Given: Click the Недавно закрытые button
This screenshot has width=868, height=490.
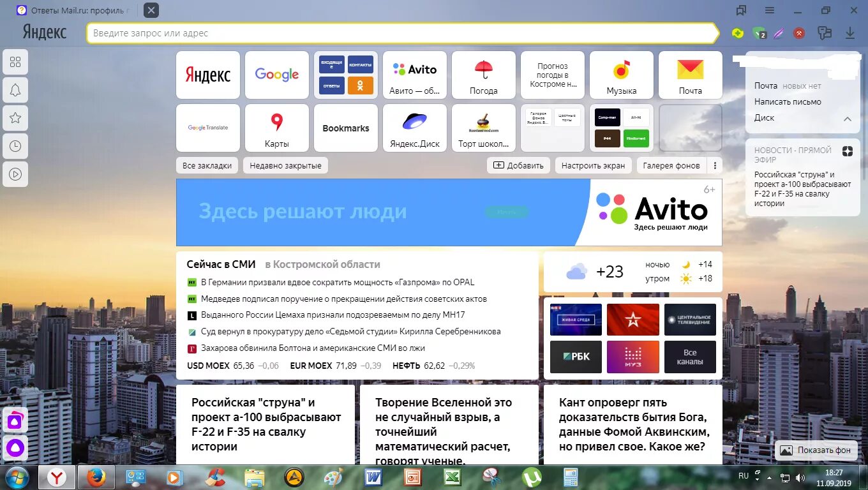Looking at the screenshot, I should point(285,165).
